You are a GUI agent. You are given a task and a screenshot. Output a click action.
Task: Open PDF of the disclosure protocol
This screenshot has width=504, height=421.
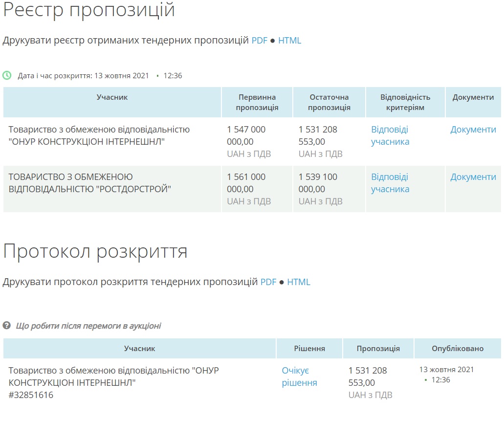pos(268,282)
